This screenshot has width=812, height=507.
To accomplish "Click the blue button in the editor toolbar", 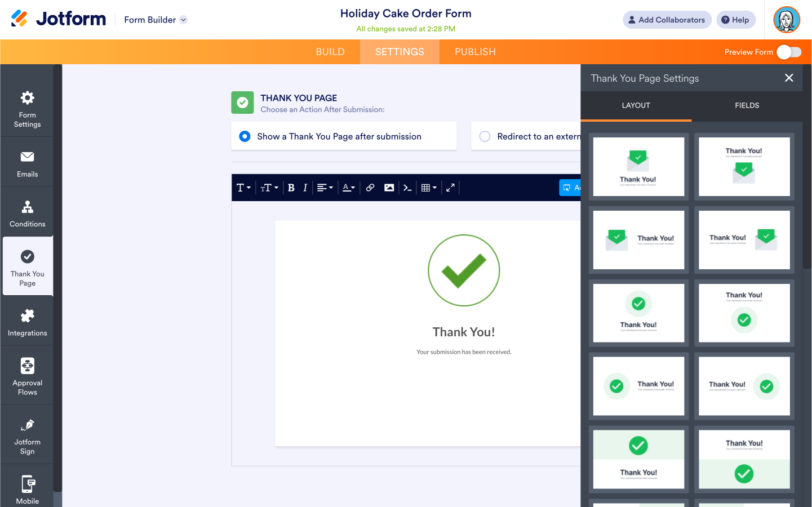I will coord(570,188).
